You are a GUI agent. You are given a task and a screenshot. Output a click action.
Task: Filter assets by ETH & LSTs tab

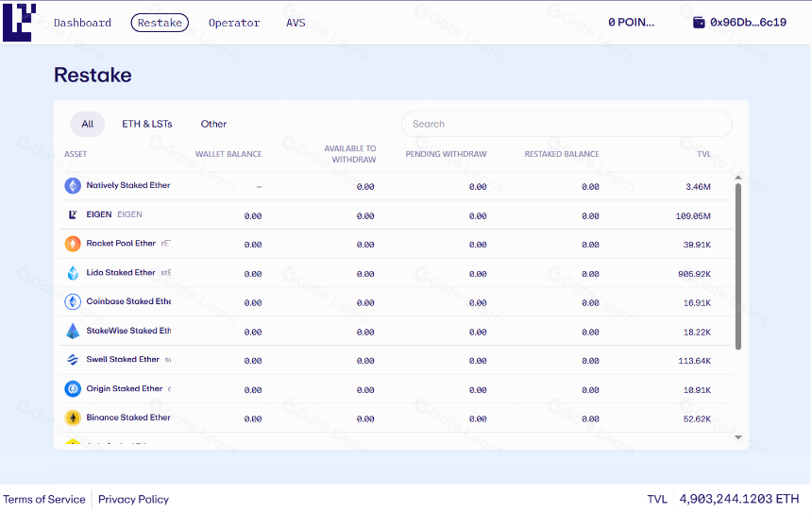pos(147,124)
